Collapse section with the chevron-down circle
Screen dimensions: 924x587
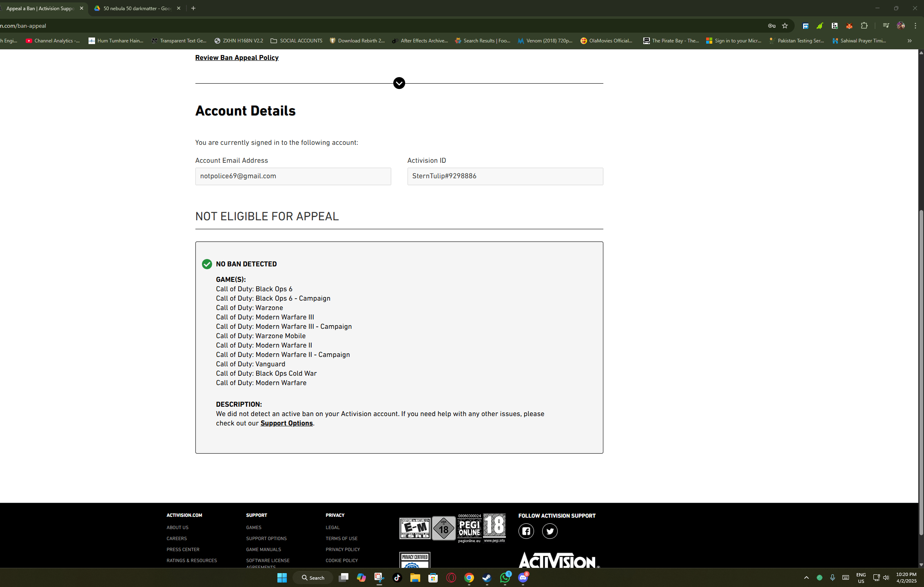click(x=399, y=83)
